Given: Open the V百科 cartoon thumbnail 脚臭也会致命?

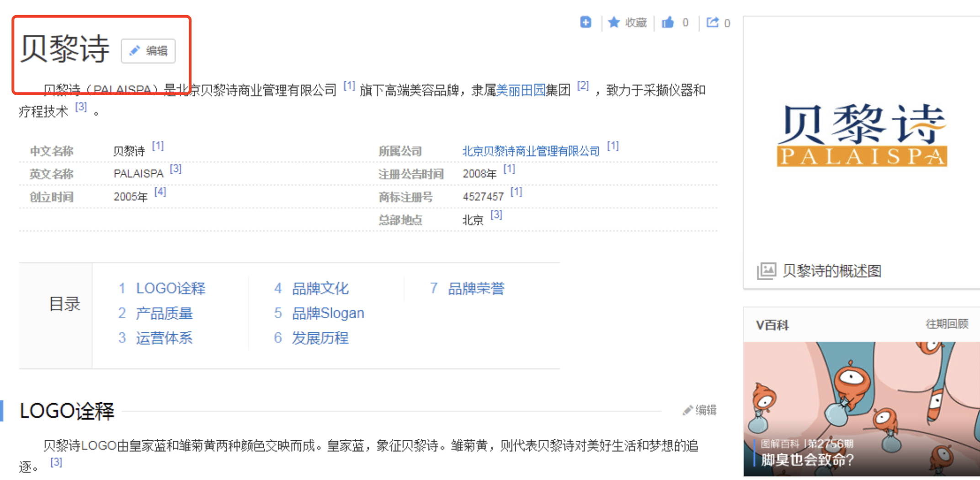Looking at the screenshot, I should click(862, 409).
